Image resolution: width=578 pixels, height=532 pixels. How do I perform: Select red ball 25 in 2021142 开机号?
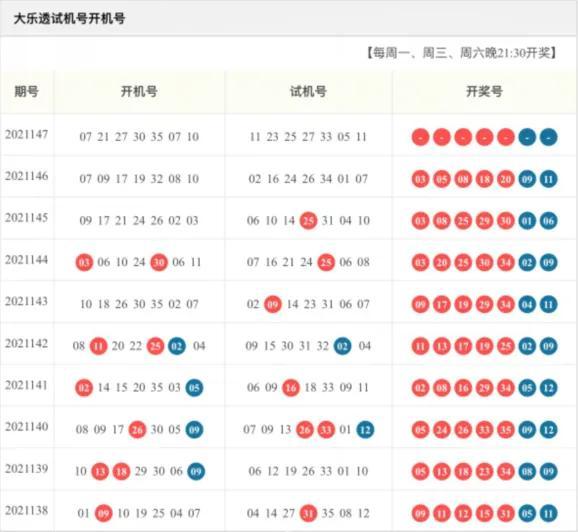coord(155,346)
